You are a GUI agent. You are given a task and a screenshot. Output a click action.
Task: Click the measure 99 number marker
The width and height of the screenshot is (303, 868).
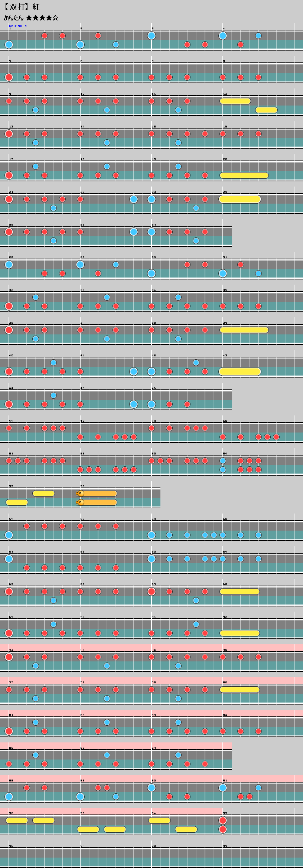(x=225, y=846)
